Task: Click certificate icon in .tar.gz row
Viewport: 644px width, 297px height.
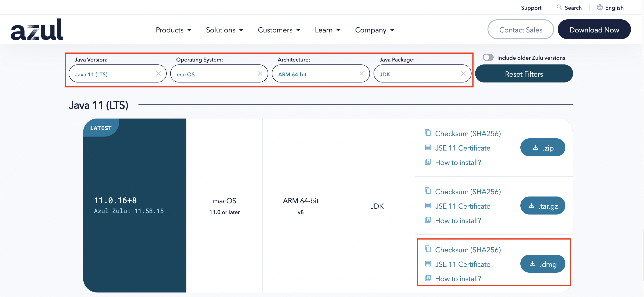Action: pyautogui.click(x=428, y=206)
